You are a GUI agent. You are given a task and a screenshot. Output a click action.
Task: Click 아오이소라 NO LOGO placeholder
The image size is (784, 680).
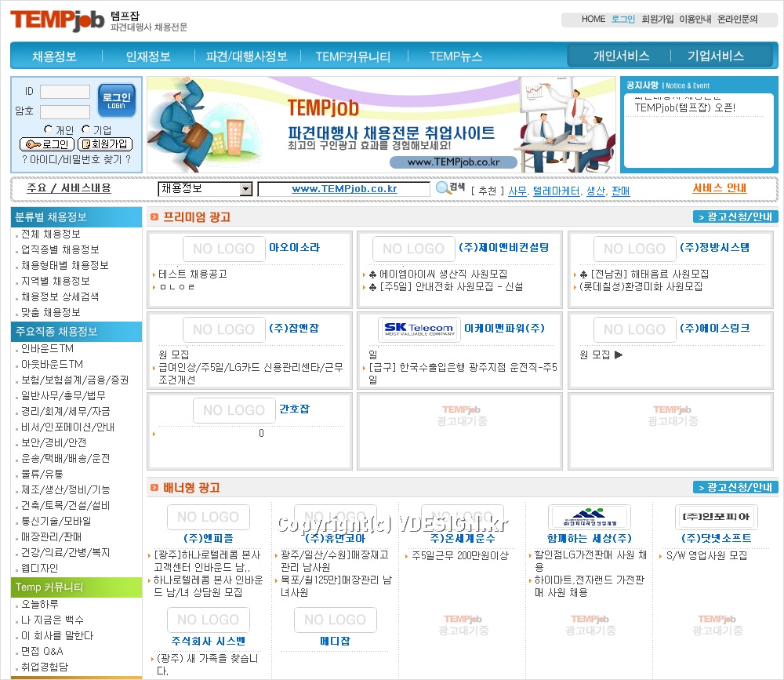pyautogui.click(x=223, y=249)
